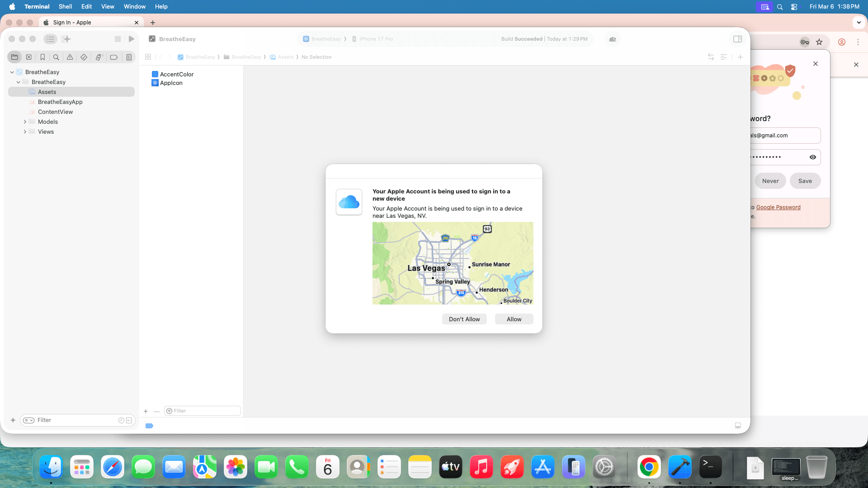Open the Bookmark navigator
Viewport: 868px width, 488px height.
pyautogui.click(x=42, y=57)
